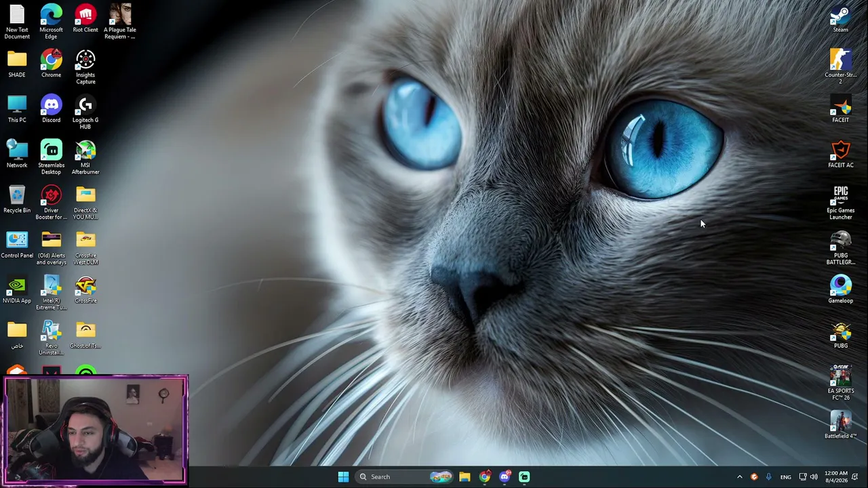The width and height of the screenshot is (868, 488).
Task: Launch Epic Games Launcher
Action: click(x=840, y=203)
